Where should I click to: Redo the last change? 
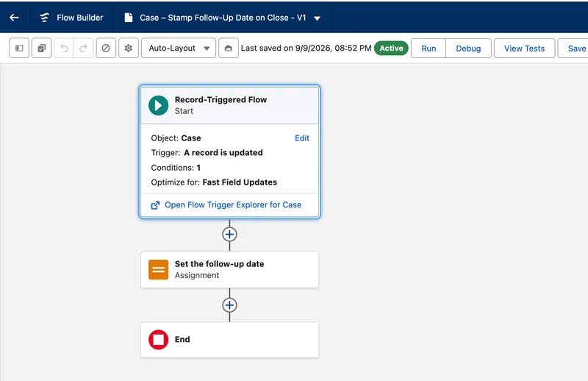coord(84,48)
